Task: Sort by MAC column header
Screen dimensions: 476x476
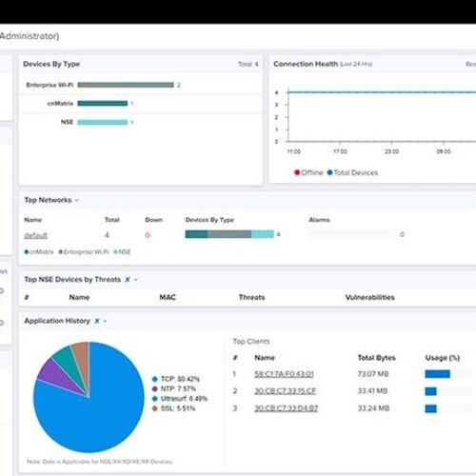Action: click(x=168, y=297)
